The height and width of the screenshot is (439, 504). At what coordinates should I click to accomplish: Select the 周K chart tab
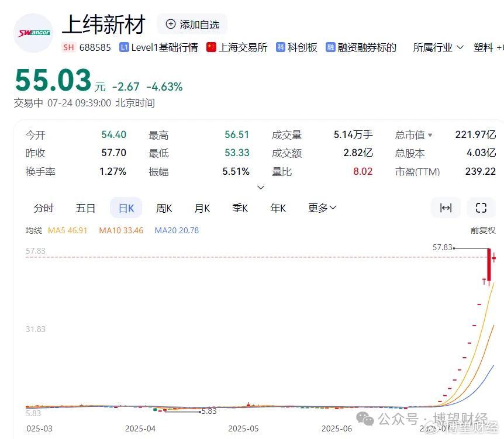click(164, 208)
